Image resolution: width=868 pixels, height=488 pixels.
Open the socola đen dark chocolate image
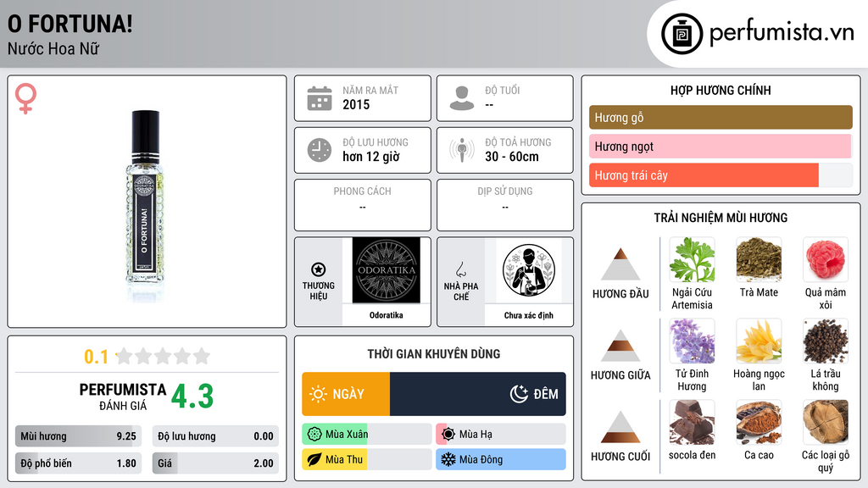pyautogui.click(x=692, y=423)
